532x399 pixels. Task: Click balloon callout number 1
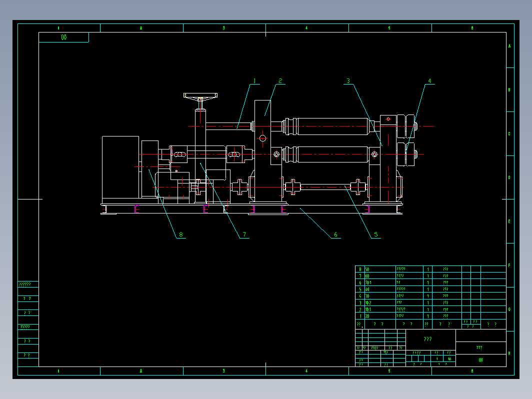click(x=254, y=81)
